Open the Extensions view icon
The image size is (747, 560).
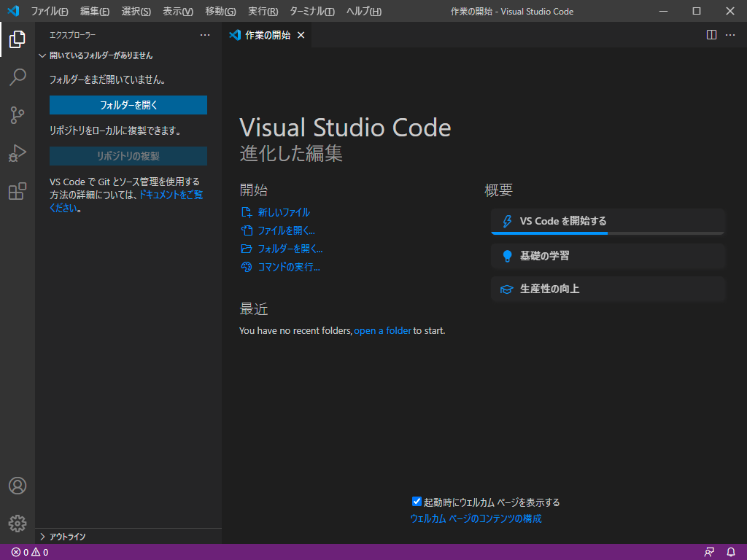(x=18, y=192)
